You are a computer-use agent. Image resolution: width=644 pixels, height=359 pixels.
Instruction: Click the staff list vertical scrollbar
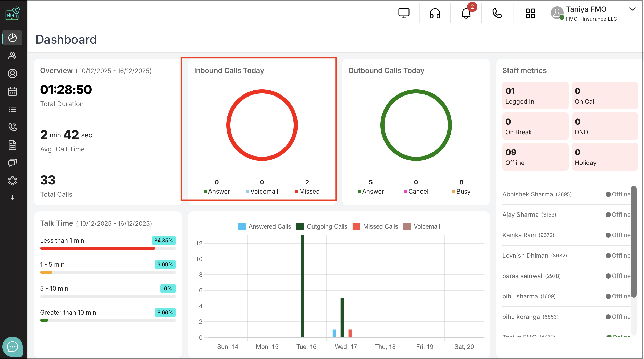pyautogui.click(x=634, y=242)
